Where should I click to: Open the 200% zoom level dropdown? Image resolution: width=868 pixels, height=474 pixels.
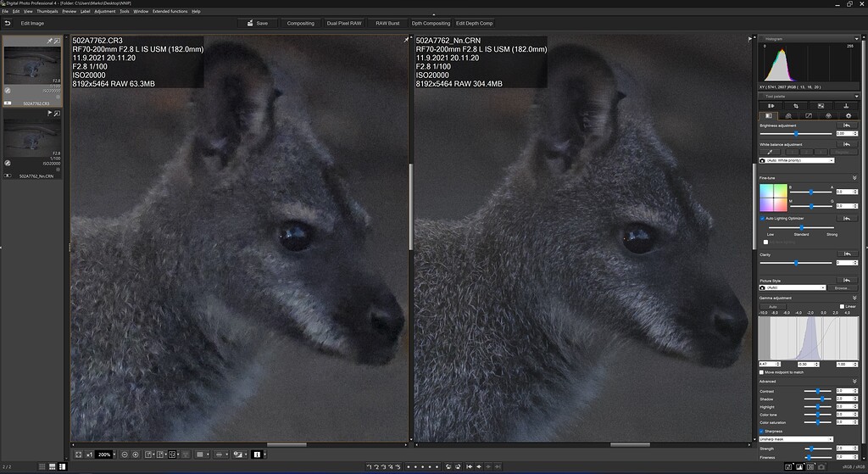(103, 454)
